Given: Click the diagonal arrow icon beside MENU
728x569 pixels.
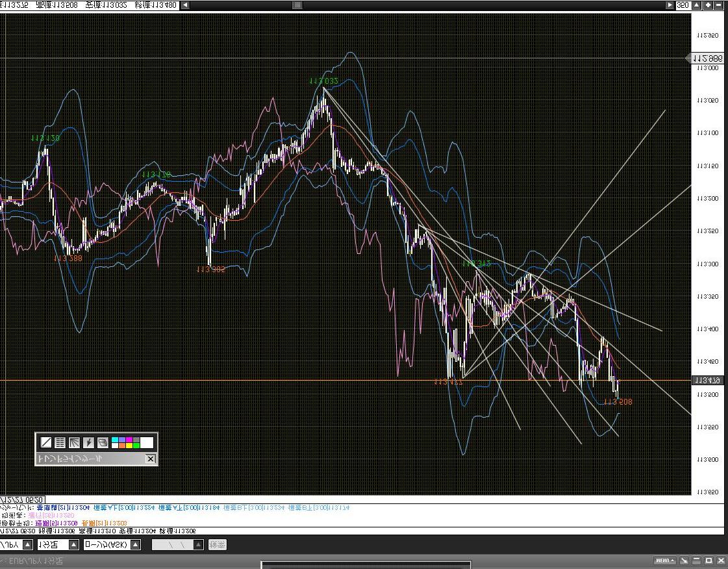Looking at the screenshot, I should (x=684, y=560).
